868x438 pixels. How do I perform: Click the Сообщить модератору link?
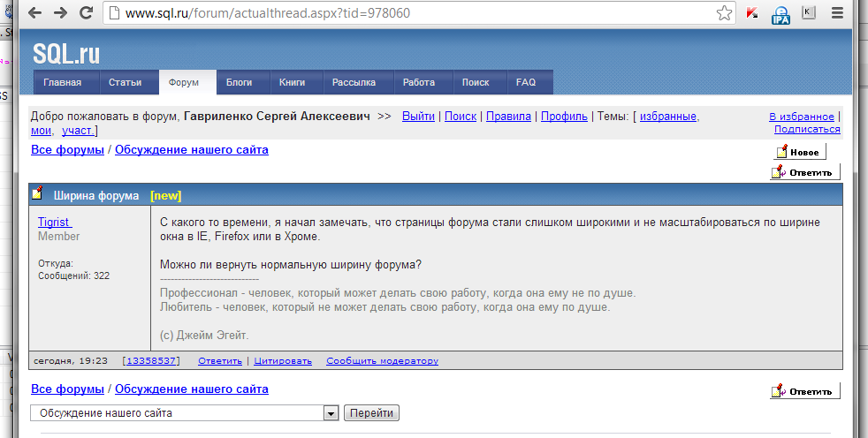382,360
